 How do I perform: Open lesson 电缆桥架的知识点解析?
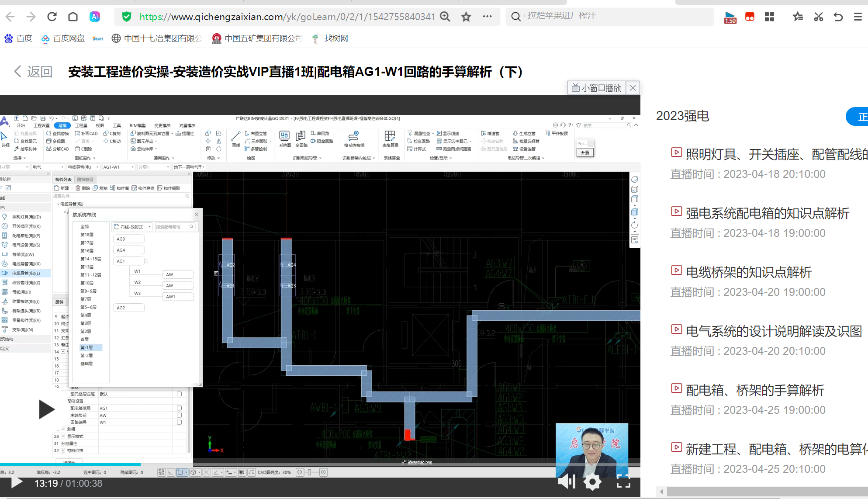pos(748,272)
